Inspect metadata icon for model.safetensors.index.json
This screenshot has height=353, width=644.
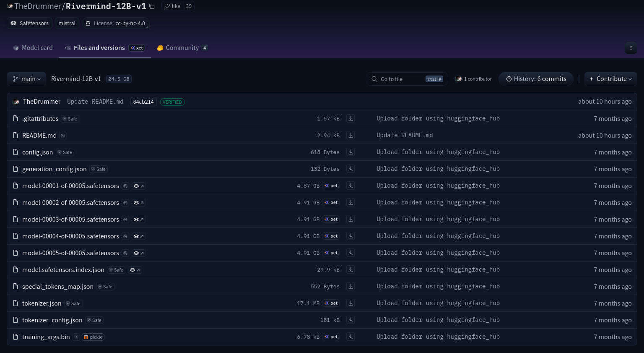(135, 270)
